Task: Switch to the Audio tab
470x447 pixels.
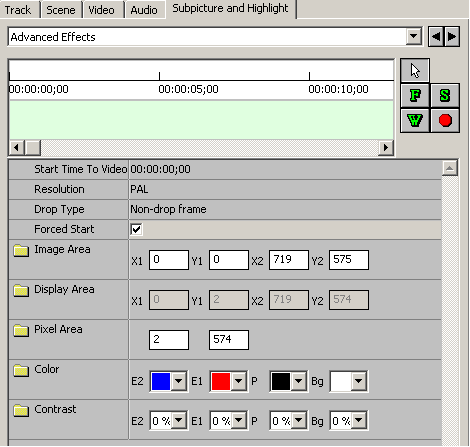Action: click(144, 10)
